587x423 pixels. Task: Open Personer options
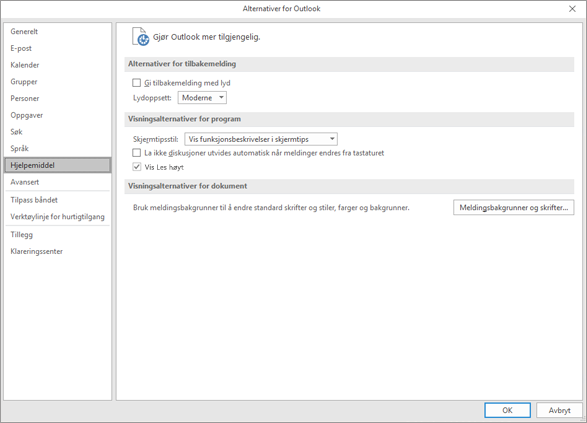click(x=58, y=98)
